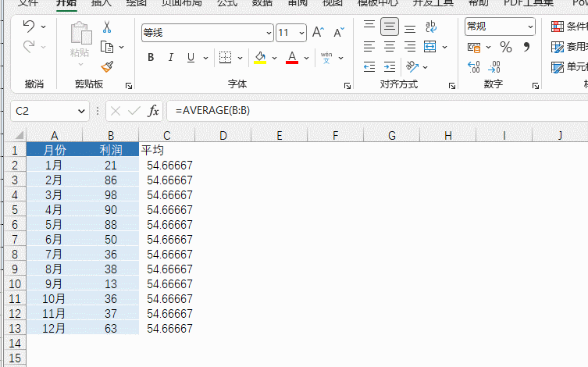Select cell B3 with value 86
This screenshot has width=588, height=367.
pos(111,180)
